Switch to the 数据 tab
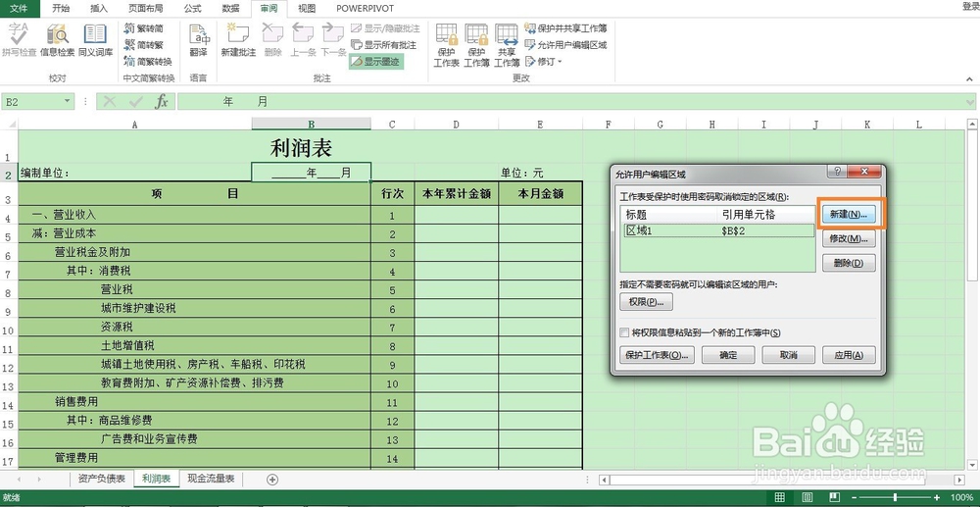Viewport: 980px width, 507px height. click(x=230, y=8)
